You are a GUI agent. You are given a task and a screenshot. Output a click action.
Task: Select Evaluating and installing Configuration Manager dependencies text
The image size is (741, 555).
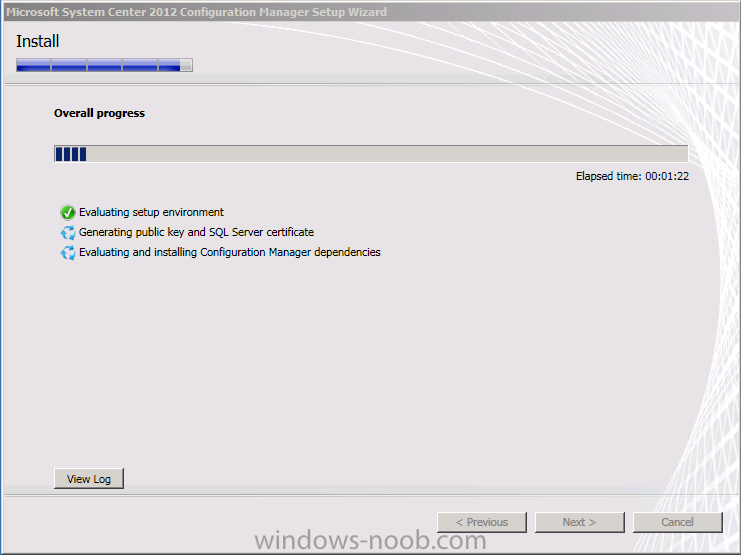[x=230, y=252]
